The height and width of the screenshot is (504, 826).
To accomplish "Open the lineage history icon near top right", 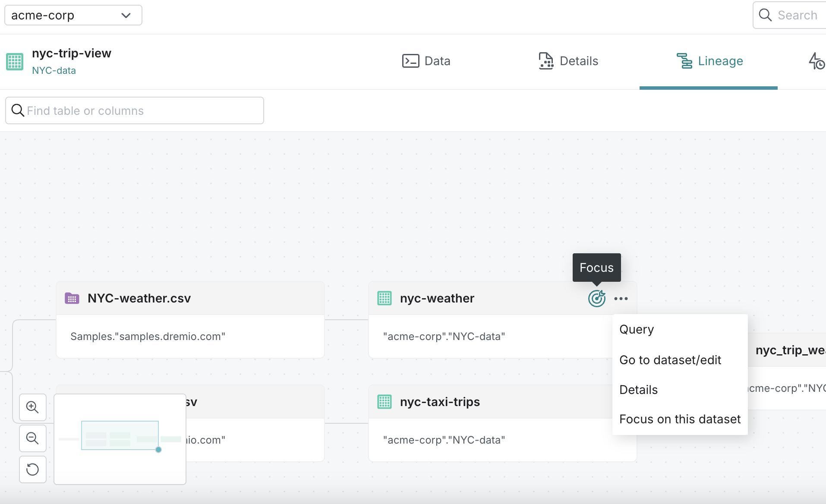I will coord(816,61).
